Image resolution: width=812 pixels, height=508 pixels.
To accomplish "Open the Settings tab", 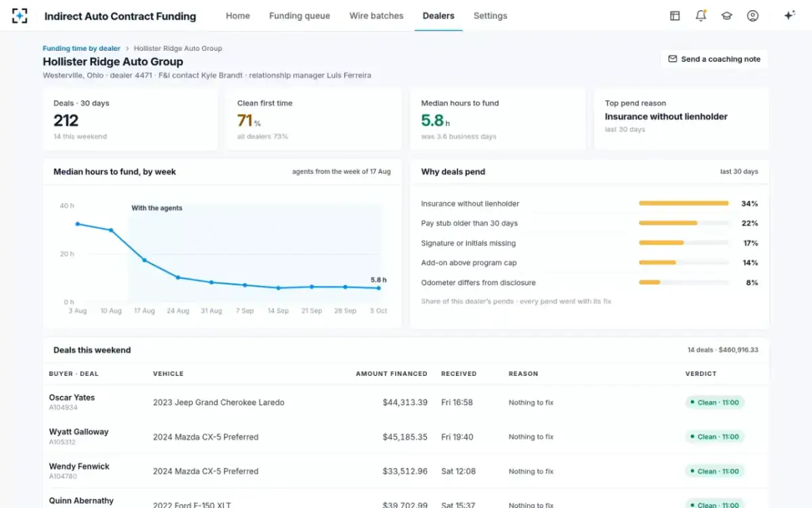I will click(491, 16).
